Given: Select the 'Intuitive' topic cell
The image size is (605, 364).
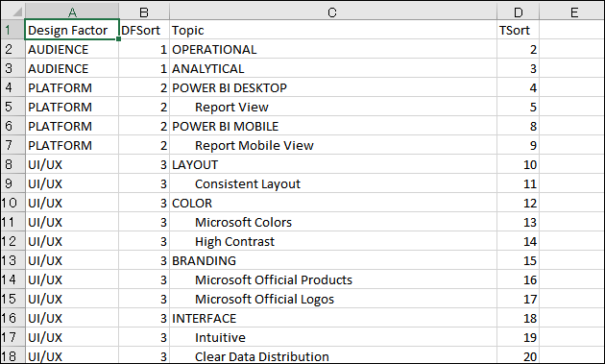Looking at the screenshot, I should [332, 337].
